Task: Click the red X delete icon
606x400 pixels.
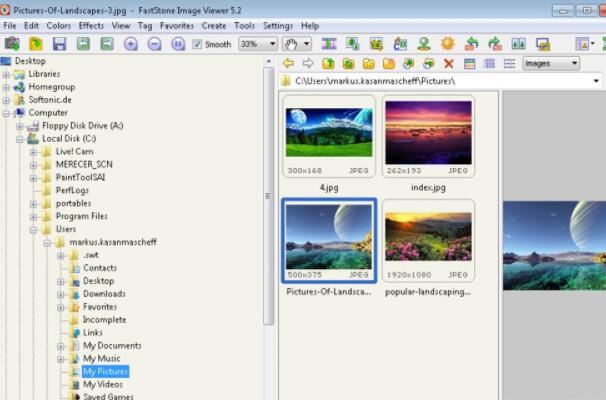Action: click(x=448, y=64)
